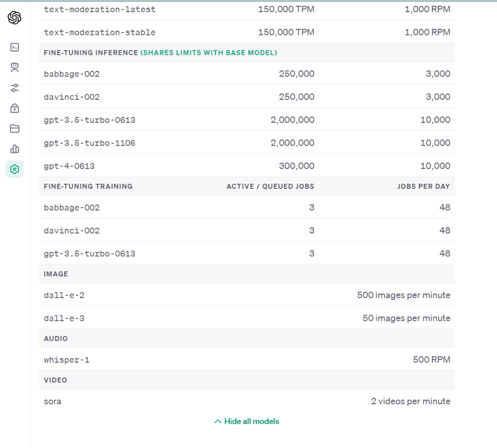Select the text-moderation-latest row
497x448 pixels.
coord(99,9)
